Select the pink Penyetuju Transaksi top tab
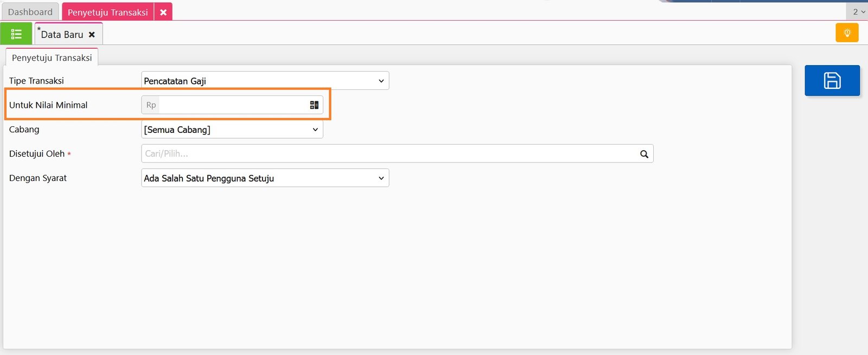 pyautogui.click(x=107, y=12)
